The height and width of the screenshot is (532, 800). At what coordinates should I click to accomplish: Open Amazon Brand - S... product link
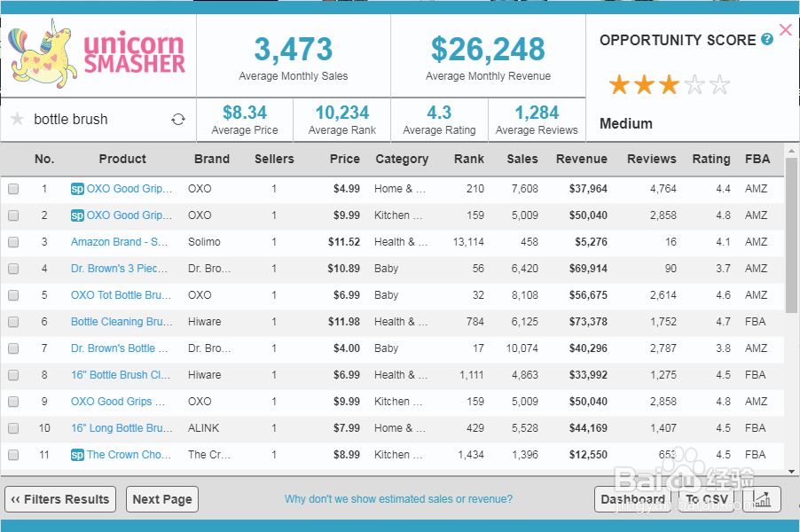(x=120, y=242)
